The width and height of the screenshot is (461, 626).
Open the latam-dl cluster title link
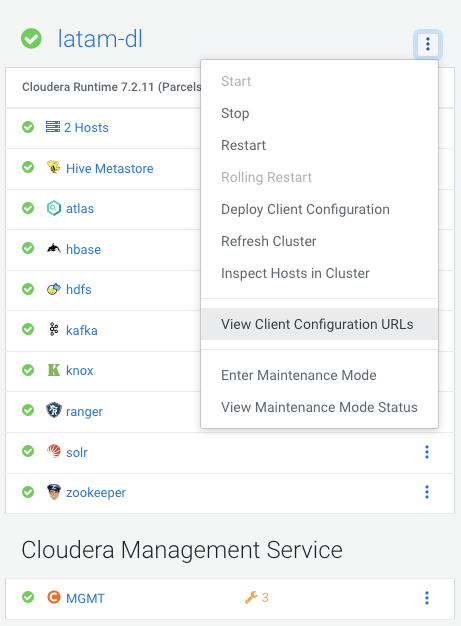(x=100, y=39)
